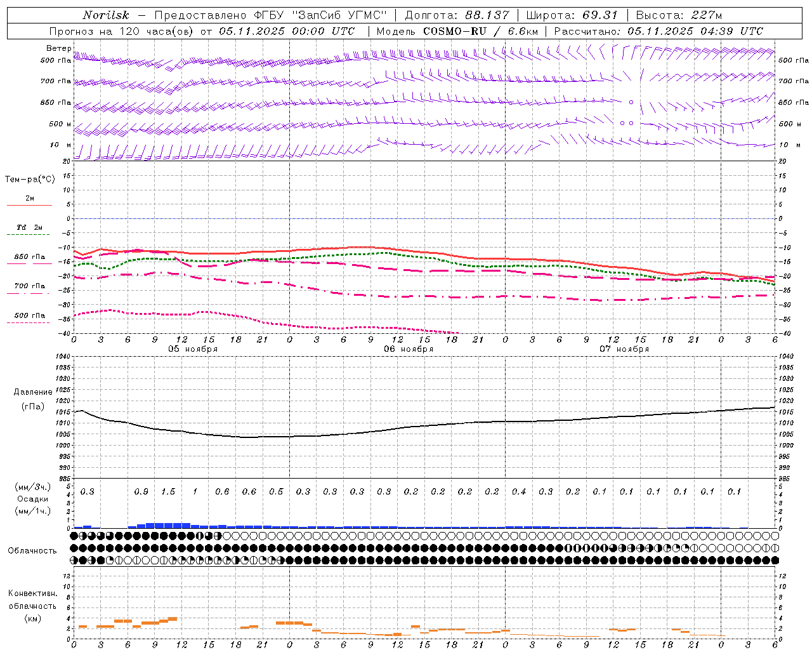Click the (мм/1ч.) precipitation unit label

click(33, 511)
